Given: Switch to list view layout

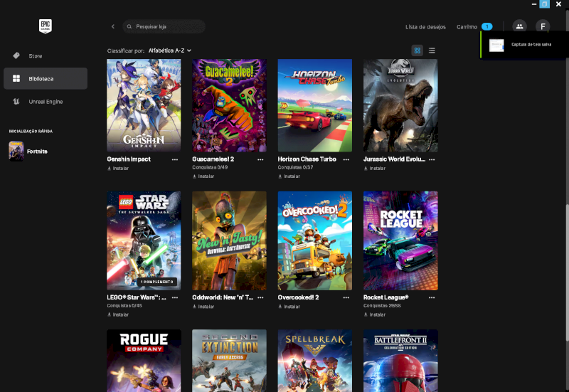Looking at the screenshot, I should [432, 51].
